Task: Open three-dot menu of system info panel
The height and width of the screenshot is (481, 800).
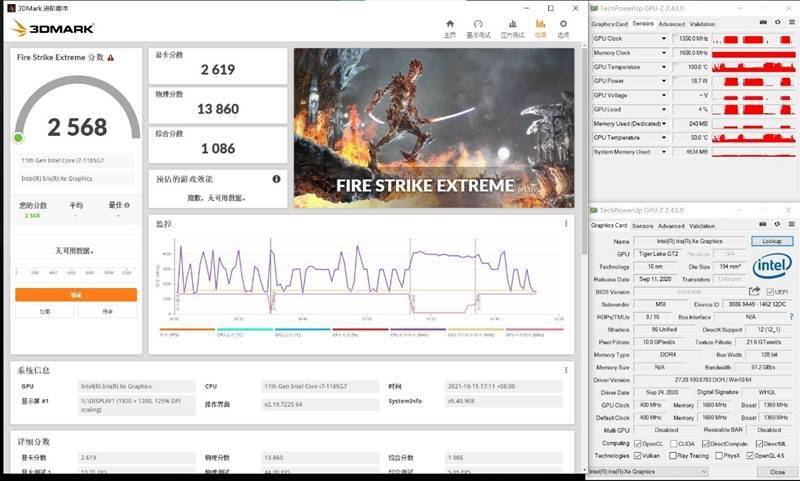Action: coord(566,370)
